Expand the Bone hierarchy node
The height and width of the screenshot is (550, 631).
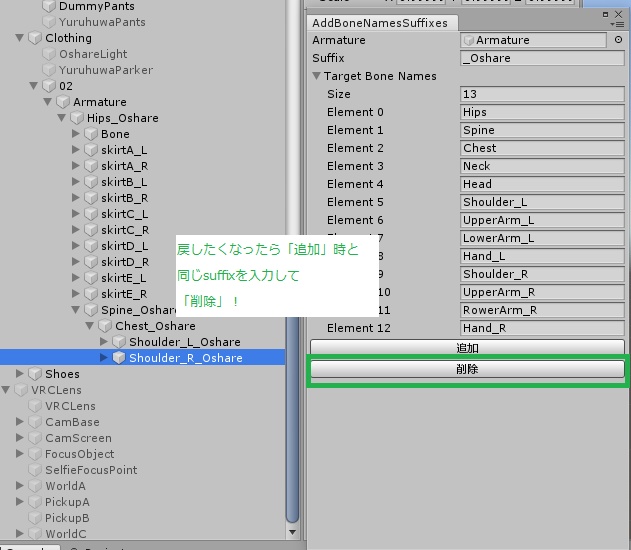(x=75, y=134)
